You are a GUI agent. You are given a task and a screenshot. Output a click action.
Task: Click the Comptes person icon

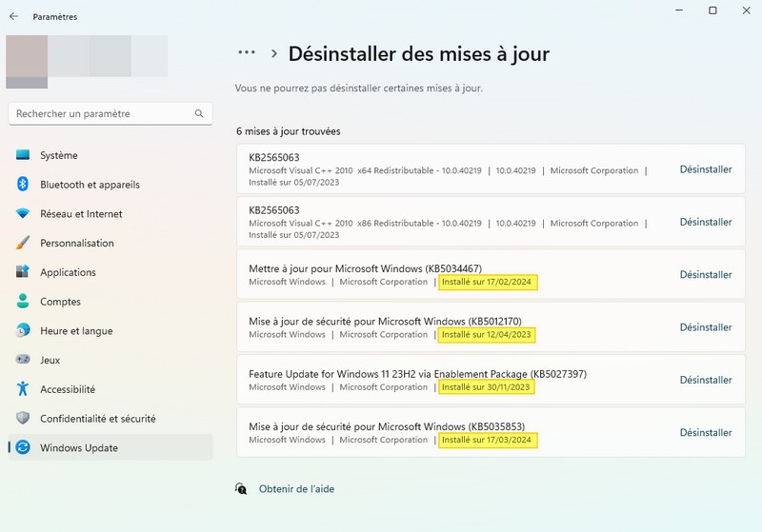pos(23,302)
